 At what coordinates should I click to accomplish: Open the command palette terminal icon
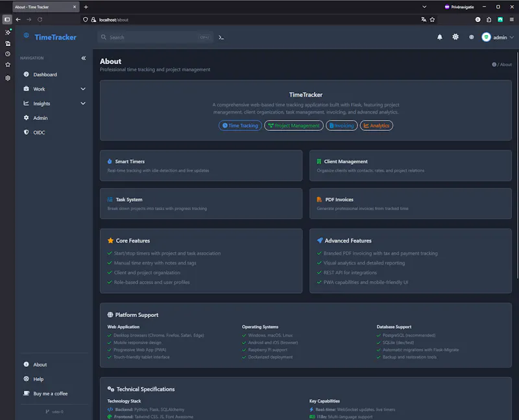pyautogui.click(x=221, y=38)
